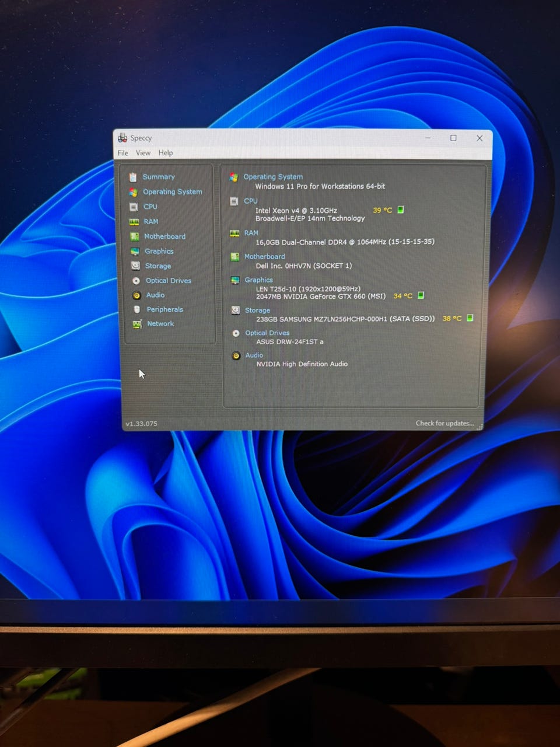The height and width of the screenshot is (747, 560).
Task: Open the CPU heading link in summary
Action: click(x=251, y=201)
